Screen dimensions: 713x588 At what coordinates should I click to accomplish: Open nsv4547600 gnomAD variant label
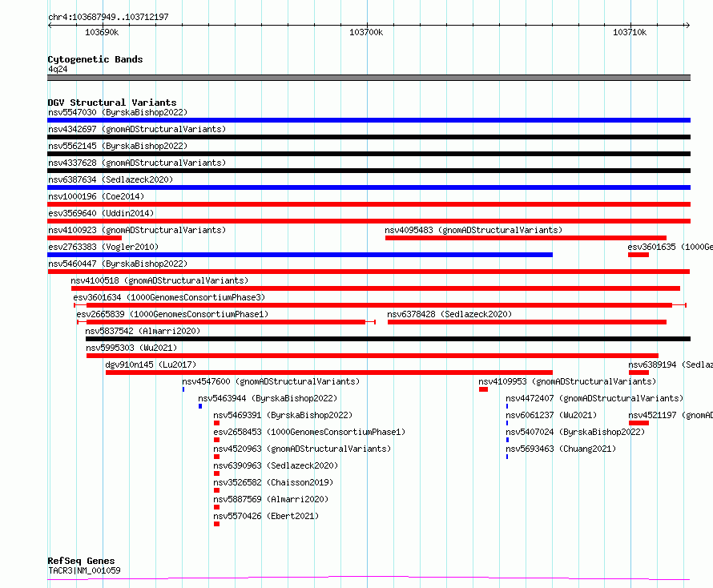[x=271, y=381]
